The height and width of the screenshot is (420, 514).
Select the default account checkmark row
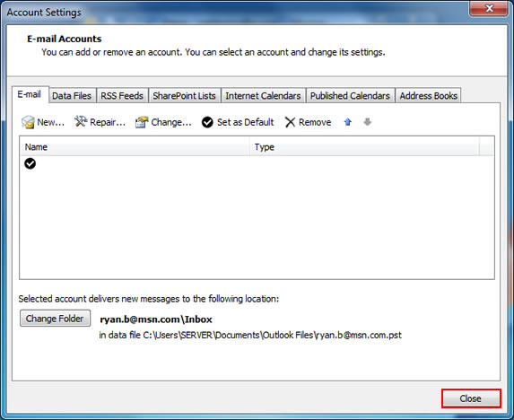coord(257,163)
